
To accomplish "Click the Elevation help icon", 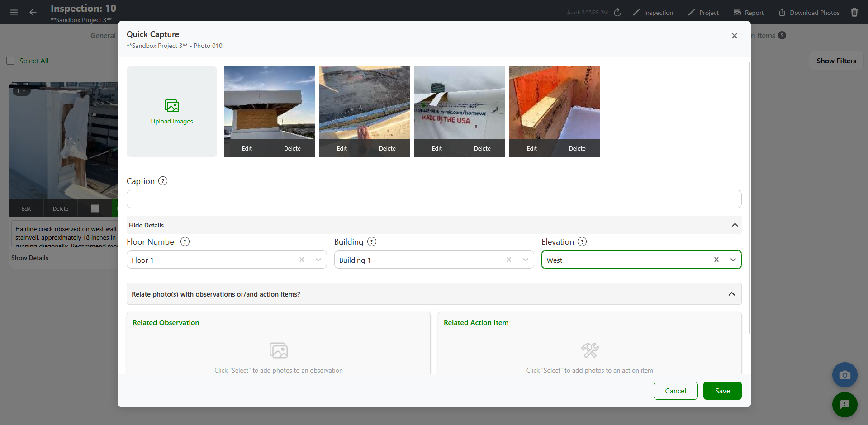I will coord(582,241).
